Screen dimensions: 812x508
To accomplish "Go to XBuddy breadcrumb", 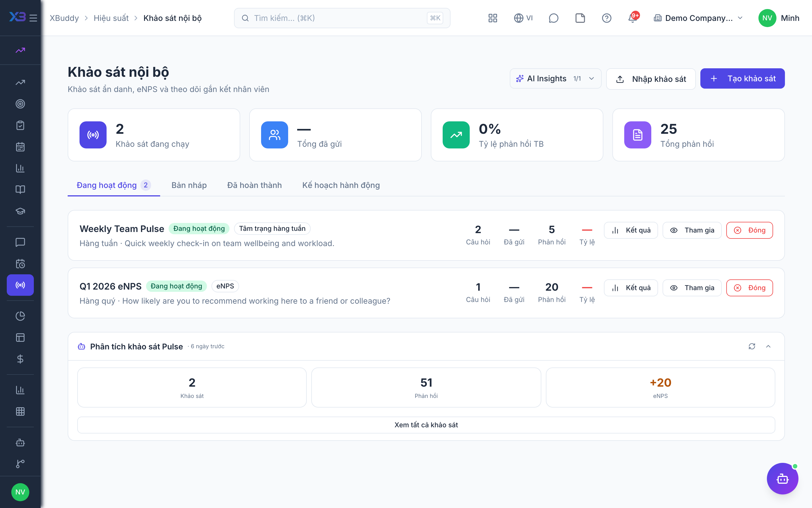I will coord(64,18).
